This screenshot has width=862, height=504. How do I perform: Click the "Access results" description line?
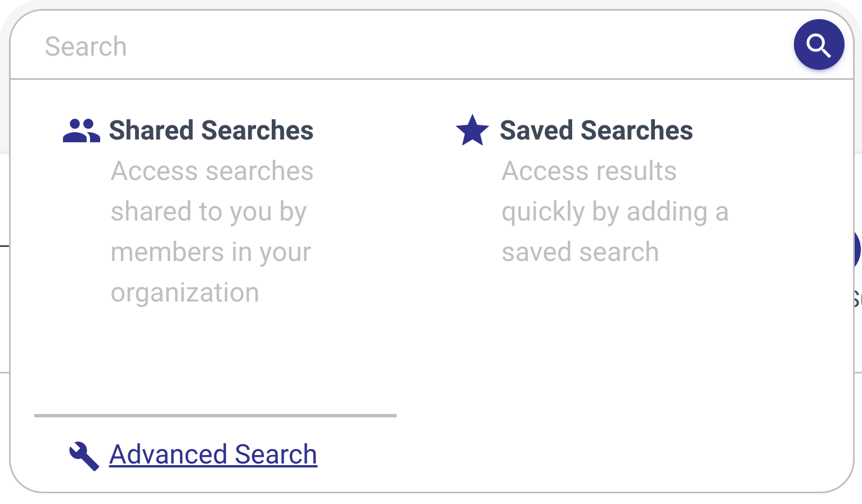pyautogui.click(x=589, y=171)
